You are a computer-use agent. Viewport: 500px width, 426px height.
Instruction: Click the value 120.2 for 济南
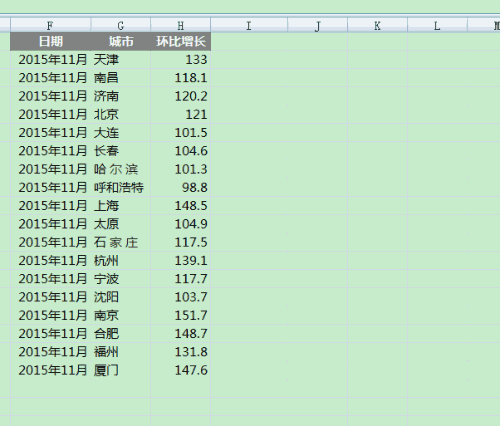coord(180,96)
